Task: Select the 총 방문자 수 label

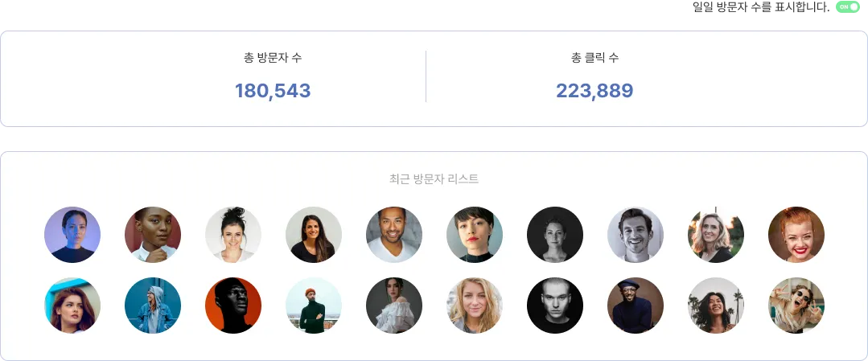Action: 273,58
